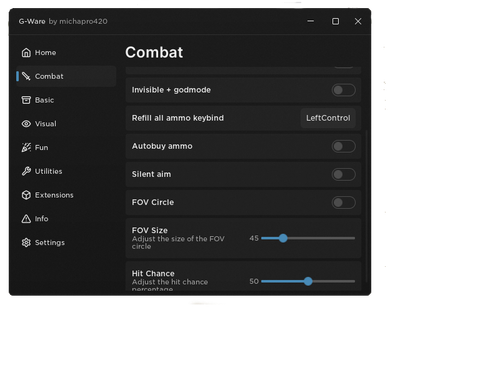This screenshot has width=500, height=375.
Task: Click the Basic archive box icon
Action: pos(26,100)
